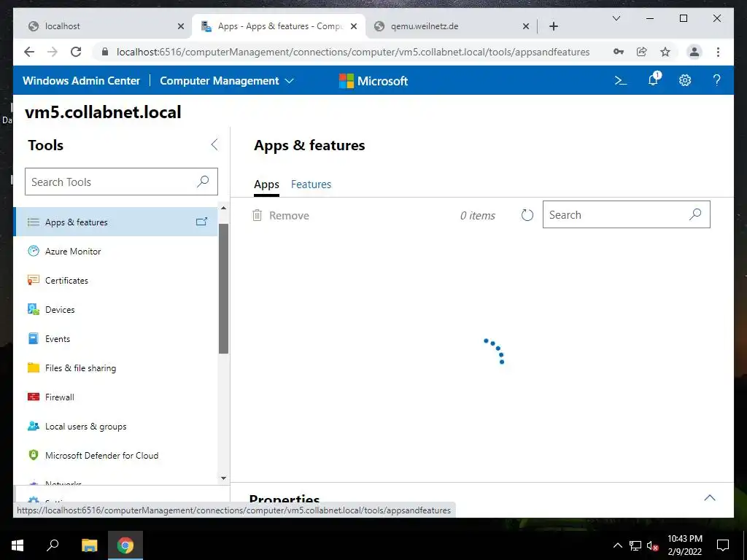Click the password key icon in address bar

(x=619, y=52)
